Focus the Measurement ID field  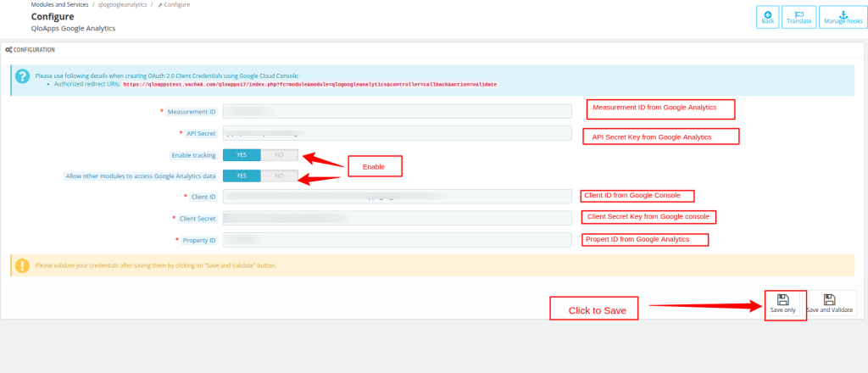coord(397,111)
